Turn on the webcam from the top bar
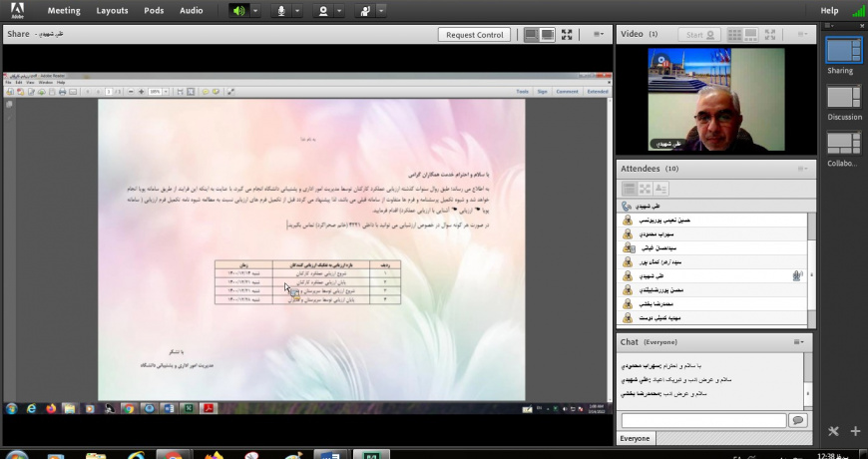This screenshot has width=868, height=459. click(323, 11)
